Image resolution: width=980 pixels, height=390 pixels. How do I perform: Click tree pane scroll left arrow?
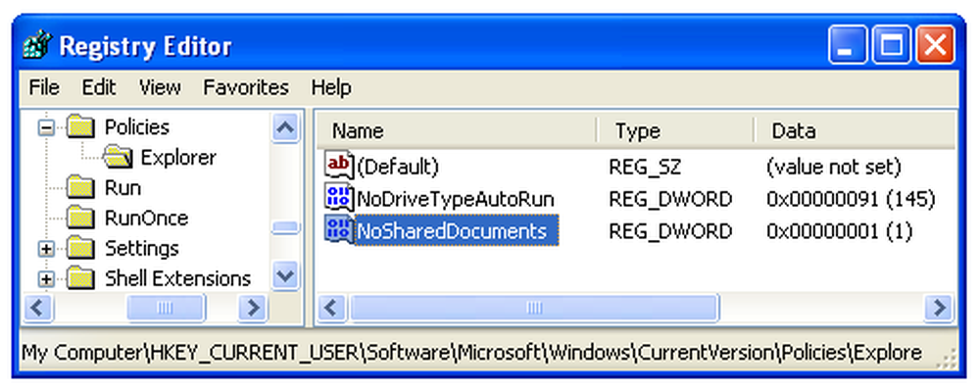(x=39, y=308)
